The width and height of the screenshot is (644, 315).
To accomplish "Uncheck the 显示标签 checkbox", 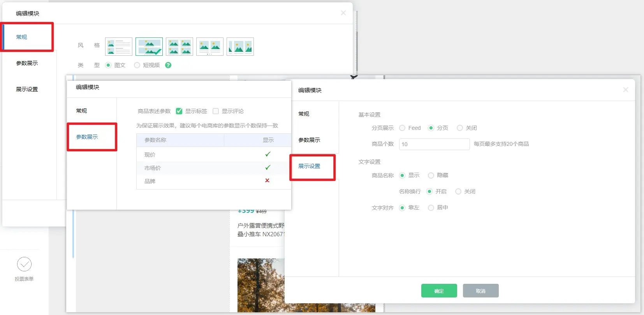I will coord(179,111).
